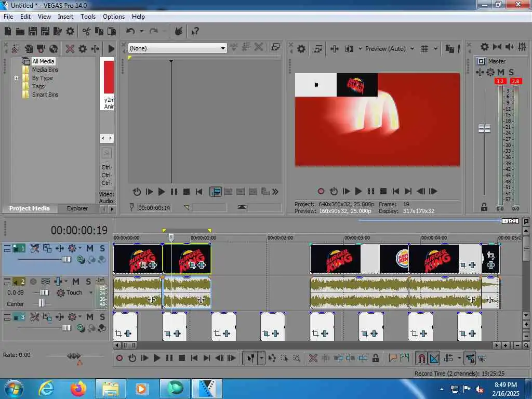Click the Paste icon in main toolbar
Screen dimensions: 532x399
tap(111, 31)
